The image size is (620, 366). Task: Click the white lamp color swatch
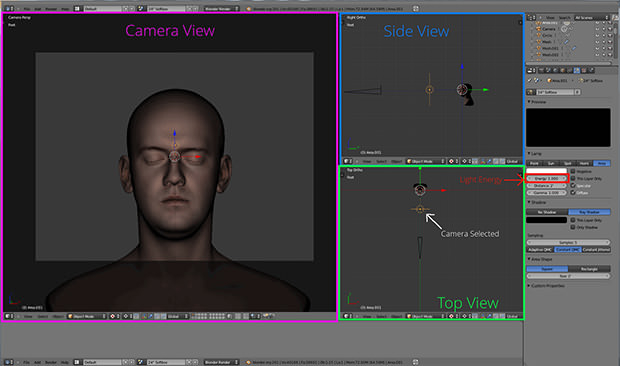coord(546,171)
